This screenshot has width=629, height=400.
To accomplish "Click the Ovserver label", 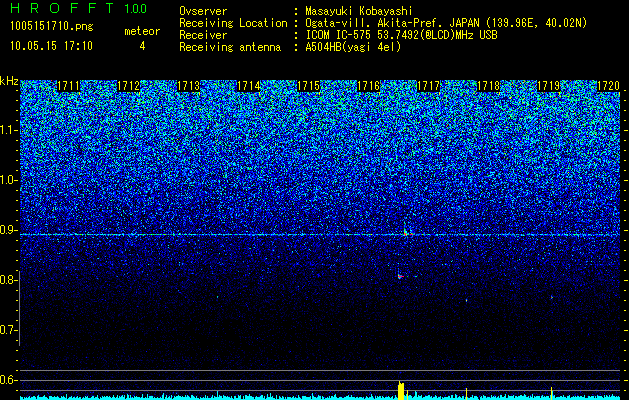I will point(203,11).
